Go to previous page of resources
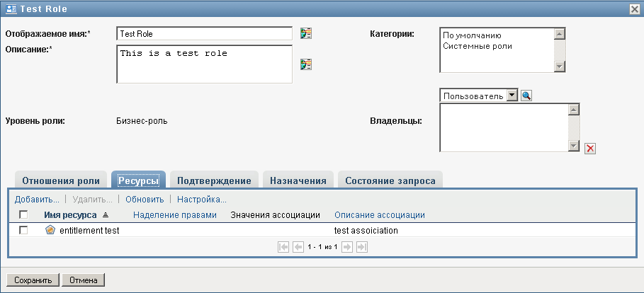644x293 pixels. tap(298, 246)
